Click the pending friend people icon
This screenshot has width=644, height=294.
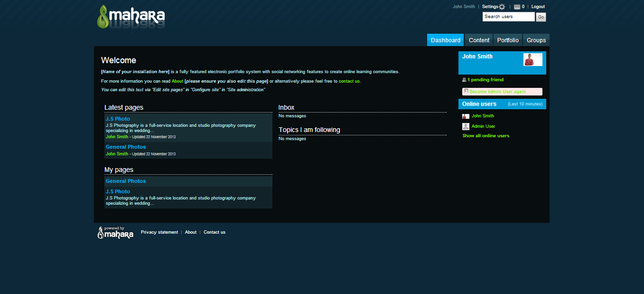pyautogui.click(x=464, y=80)
